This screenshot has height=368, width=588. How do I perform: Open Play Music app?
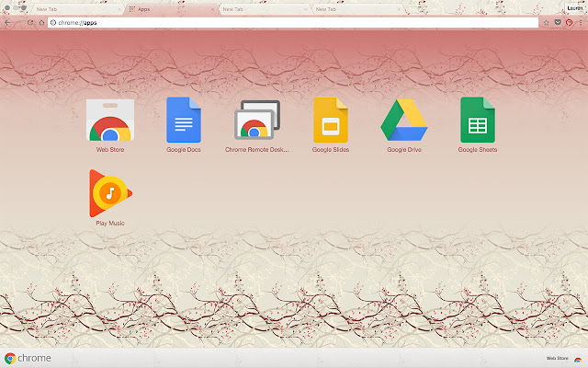click(x=110, y=193)
